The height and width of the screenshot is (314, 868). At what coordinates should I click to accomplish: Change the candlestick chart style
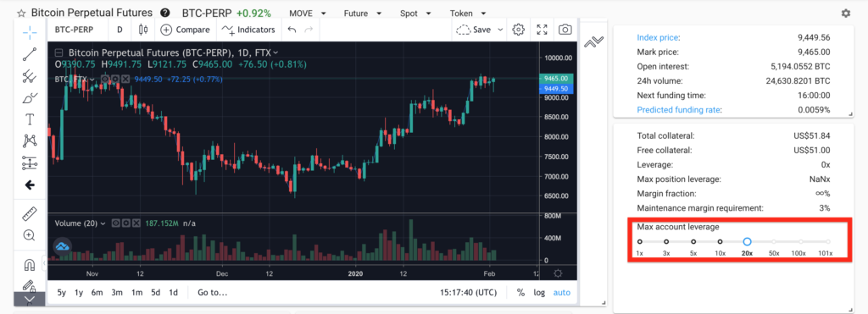point(143,30)
